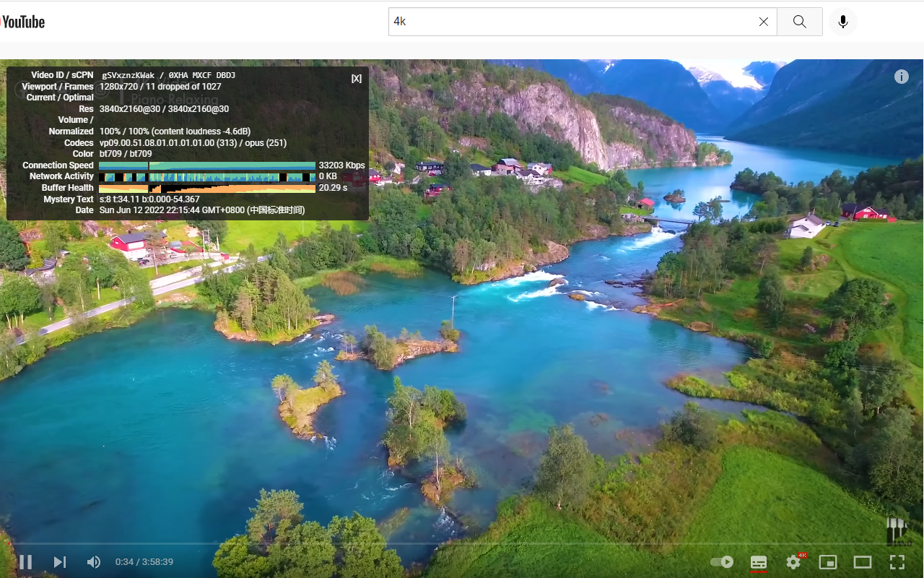
Task: Click the video progress bar
Action: point(462,543)
